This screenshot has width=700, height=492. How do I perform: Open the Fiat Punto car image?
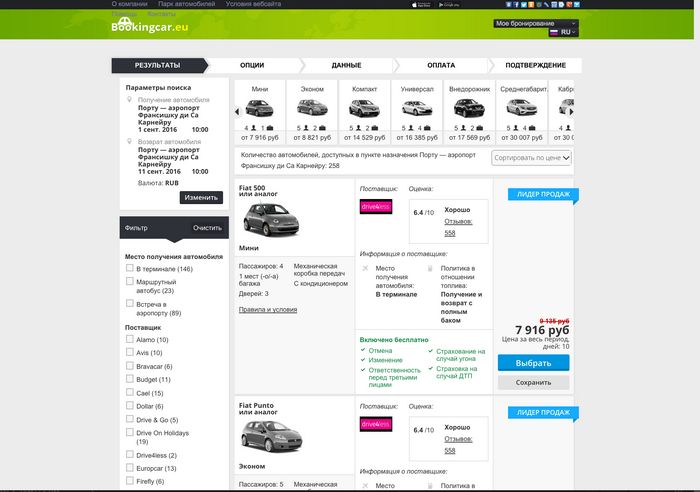click(x=271, y=436)
